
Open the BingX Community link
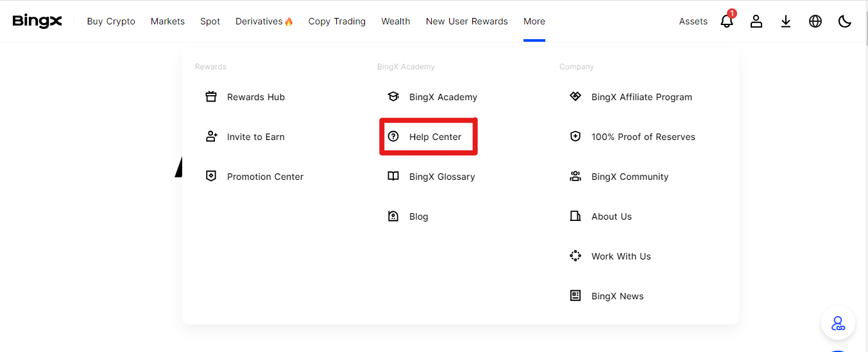630,177
